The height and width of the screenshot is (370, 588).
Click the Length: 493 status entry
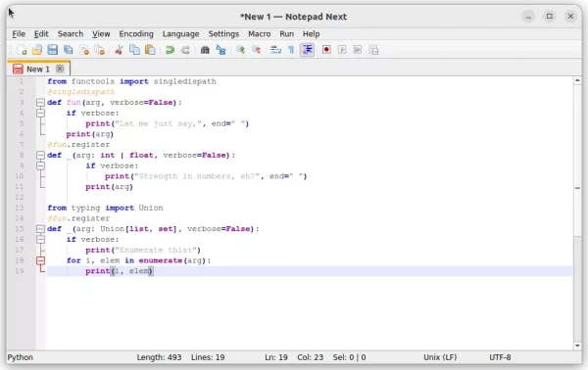[x=159, y=357]
